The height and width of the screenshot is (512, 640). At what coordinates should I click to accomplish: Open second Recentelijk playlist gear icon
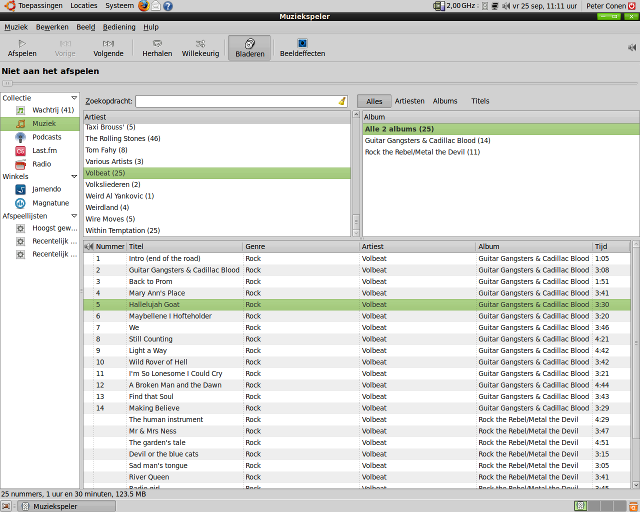20,254
